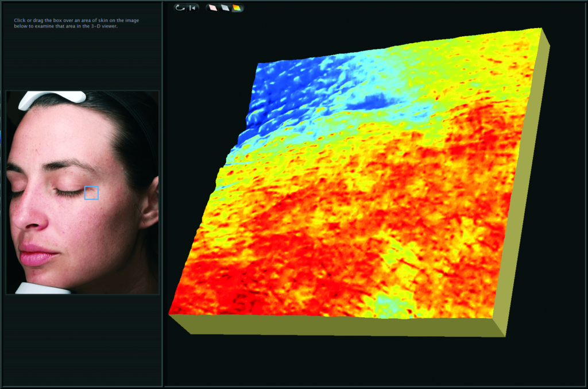The height and width of the screenshot is (389, 588).
Task: Select the gray surface display mode
Action: [x=225, y=7]
